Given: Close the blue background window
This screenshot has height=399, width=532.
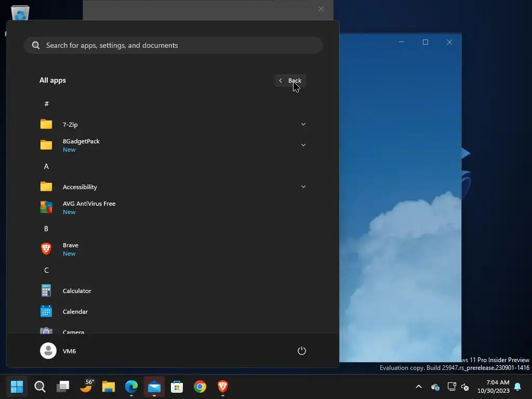Looking at the screenshot, I should coord(449,42).
